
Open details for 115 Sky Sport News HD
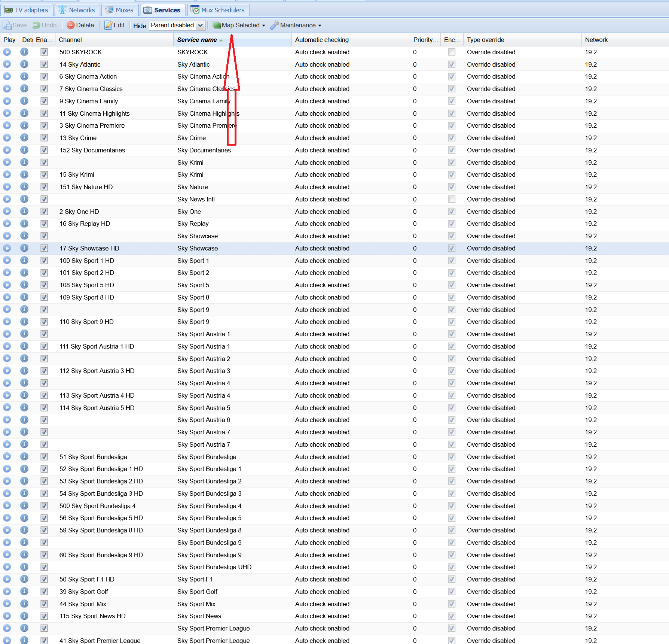[x=24, y=616]
